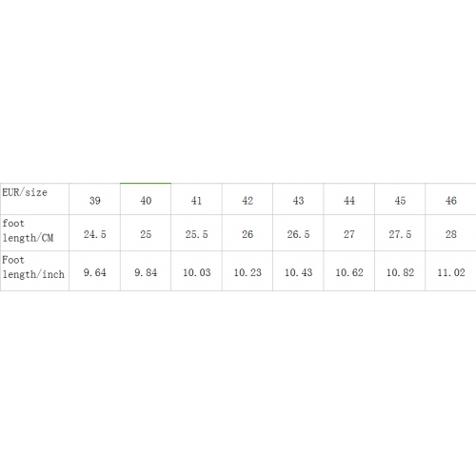Click the cell showing size 39
The height and width of the screenshot is (476, 476).
coord(94,199)
